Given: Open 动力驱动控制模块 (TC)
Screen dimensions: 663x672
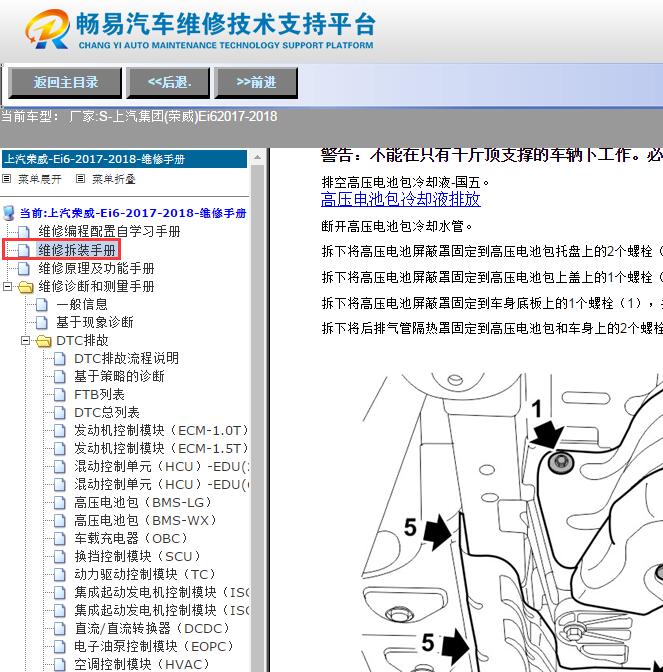Looking at the screenshot, I should point(145,574).
